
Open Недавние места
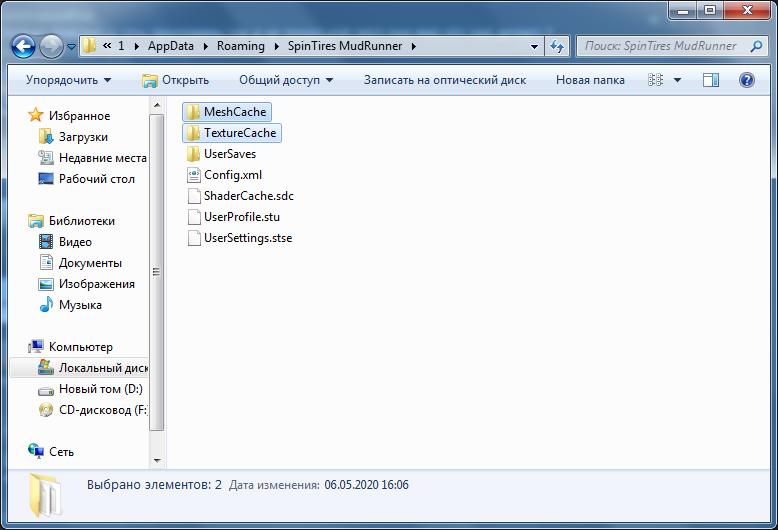103,158
